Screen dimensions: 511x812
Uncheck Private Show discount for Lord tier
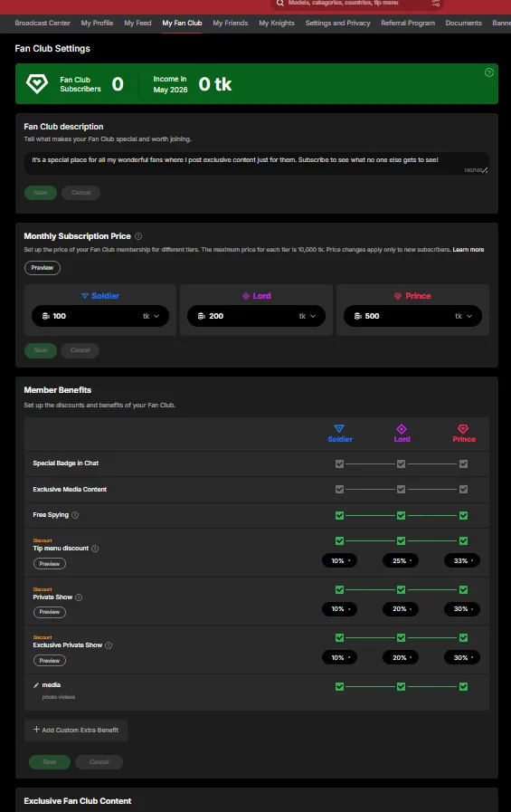coord(401,590)
